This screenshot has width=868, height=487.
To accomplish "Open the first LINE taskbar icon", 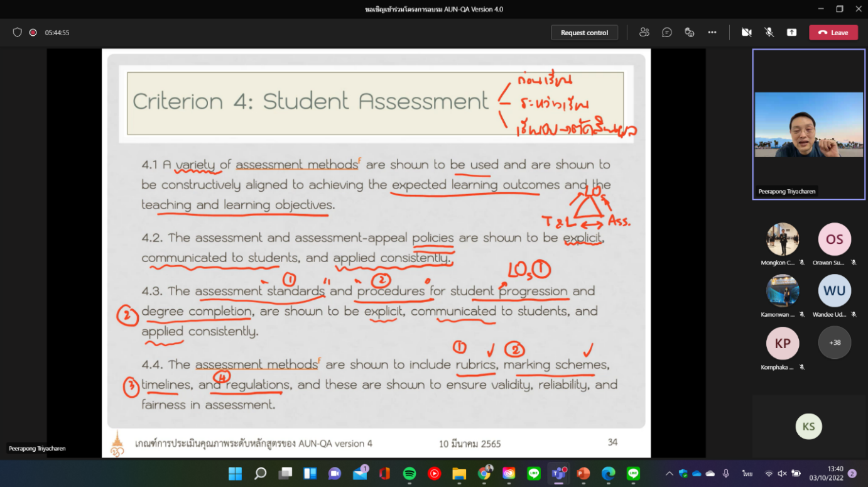I will click(534, 473).
